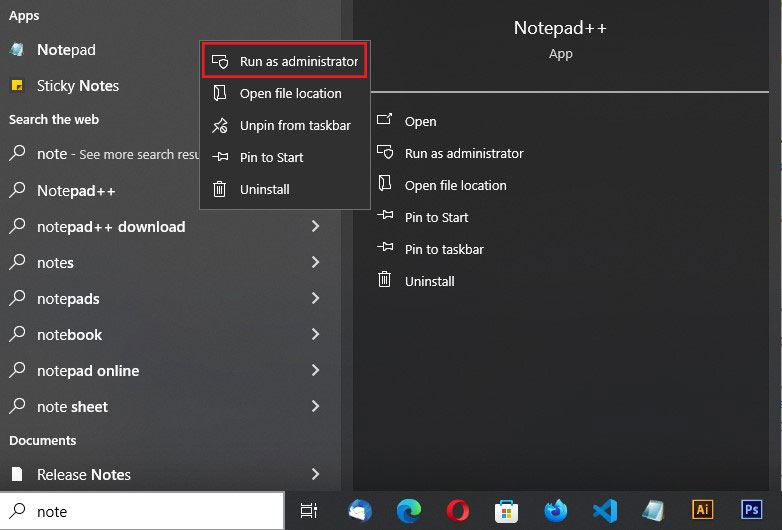Open the Sticky Notes app result
Image resolution: width=782 pixels, height=530 pixels.
tap(100, 86)
